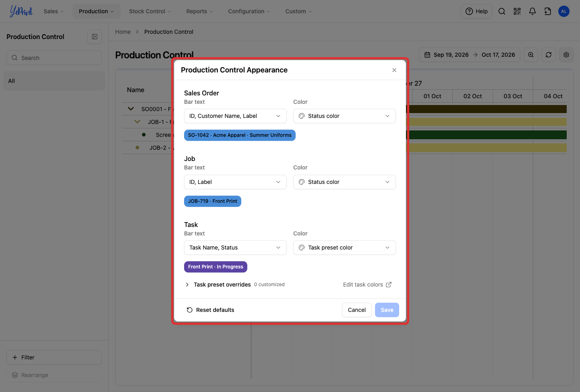Click the blue JOB-719 preview bar
The width and height of the screenshot is (580, 392).
[213, 201]
